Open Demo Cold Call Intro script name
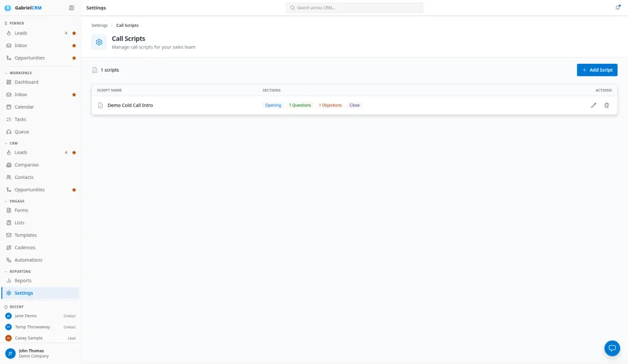The image size is (628, 364). coord(130,105)
